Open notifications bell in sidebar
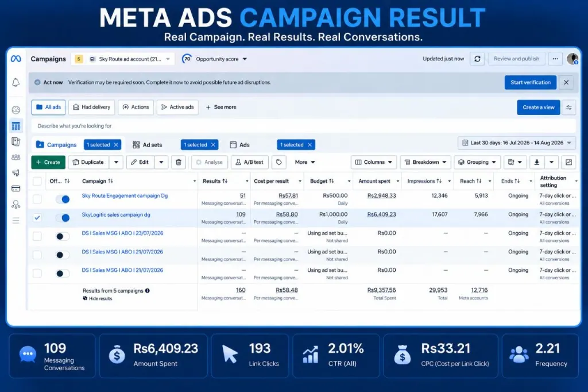588x392 pixels. pyautogui.click(x=16, y=83)
